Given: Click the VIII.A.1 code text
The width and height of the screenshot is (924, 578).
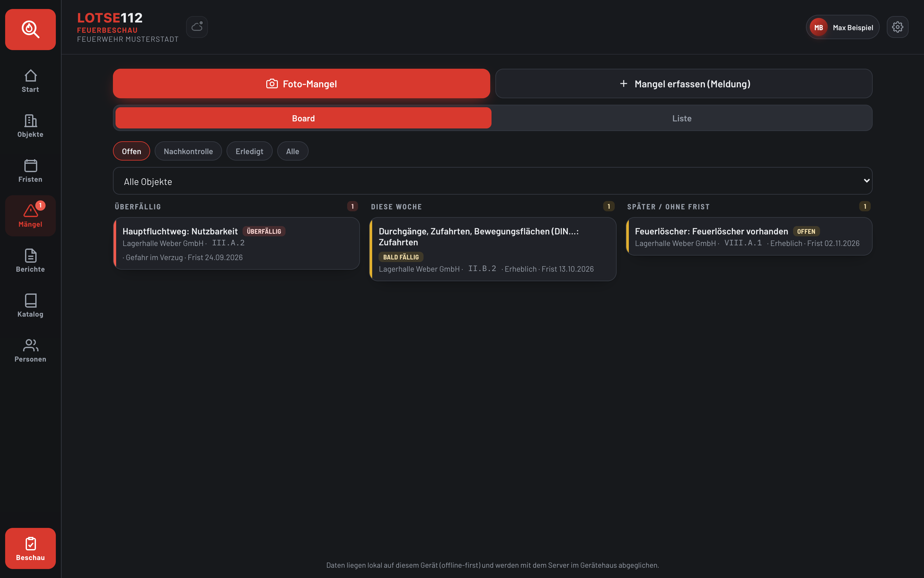Looking at the screenshot, I should click(x=743, y=243).
